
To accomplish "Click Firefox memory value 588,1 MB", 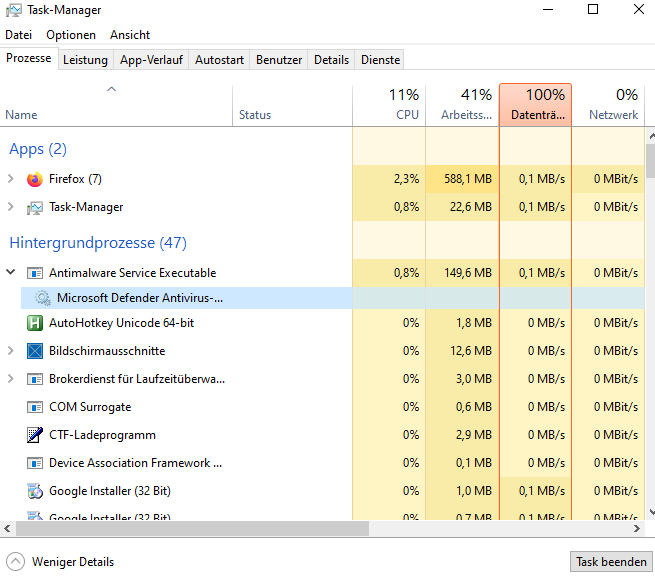I will click(468, 179).
